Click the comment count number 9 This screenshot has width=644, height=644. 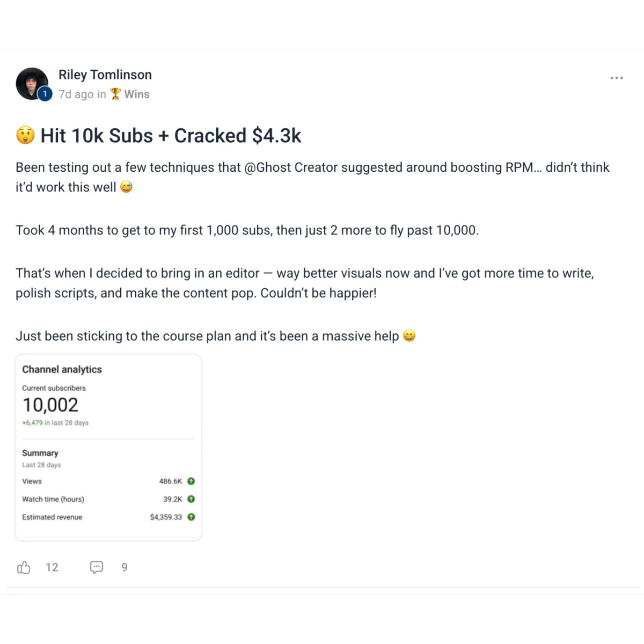coord(125,567)
